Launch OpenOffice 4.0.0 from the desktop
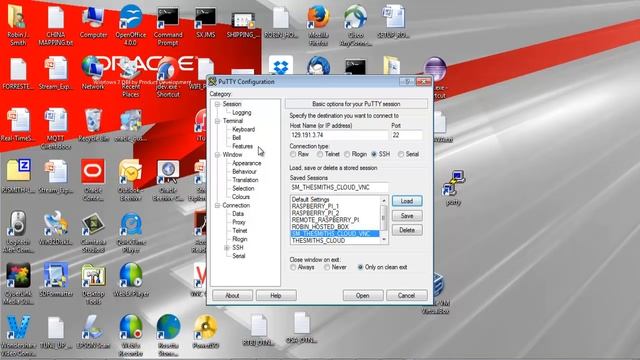The width and height of the screenshot is (640, 360). [131, 25]
